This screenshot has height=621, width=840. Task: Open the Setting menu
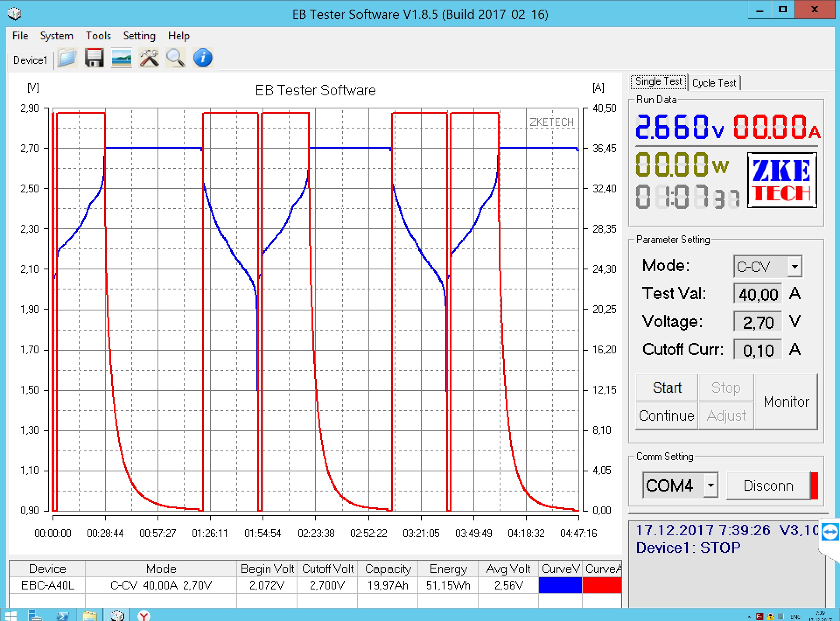point(139,36)
